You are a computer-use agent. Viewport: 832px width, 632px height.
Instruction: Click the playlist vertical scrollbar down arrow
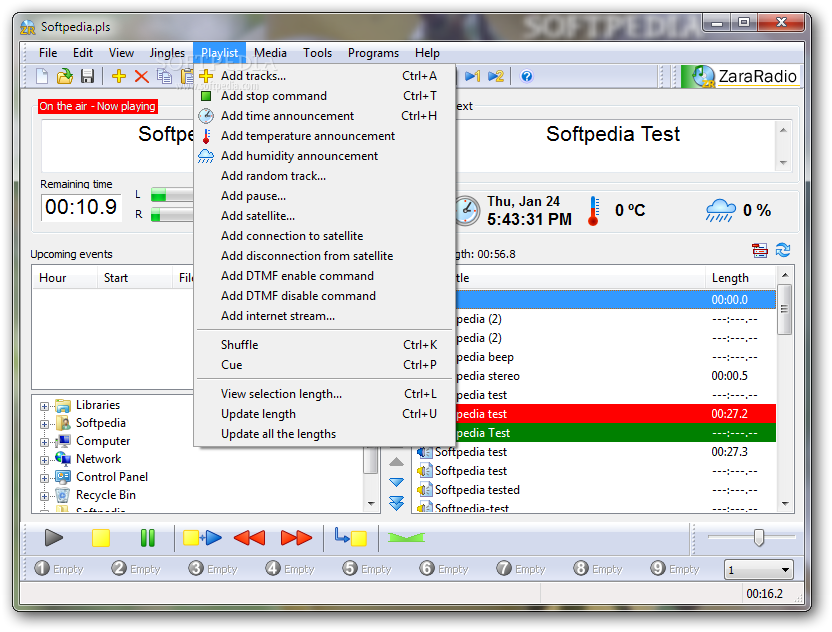(x=785, y=504)
